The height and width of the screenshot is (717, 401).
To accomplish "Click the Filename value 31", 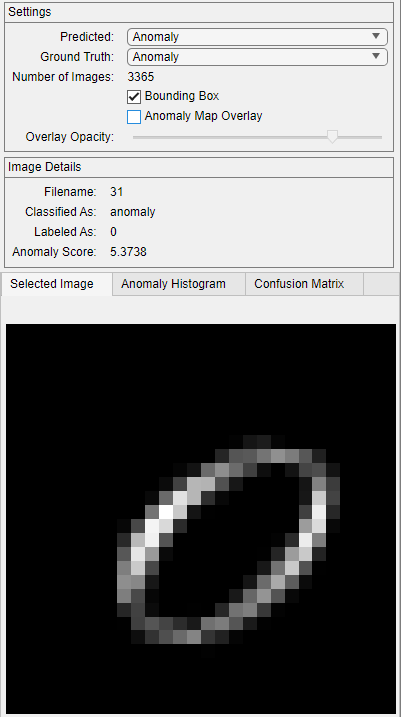I will click(117, 192).
